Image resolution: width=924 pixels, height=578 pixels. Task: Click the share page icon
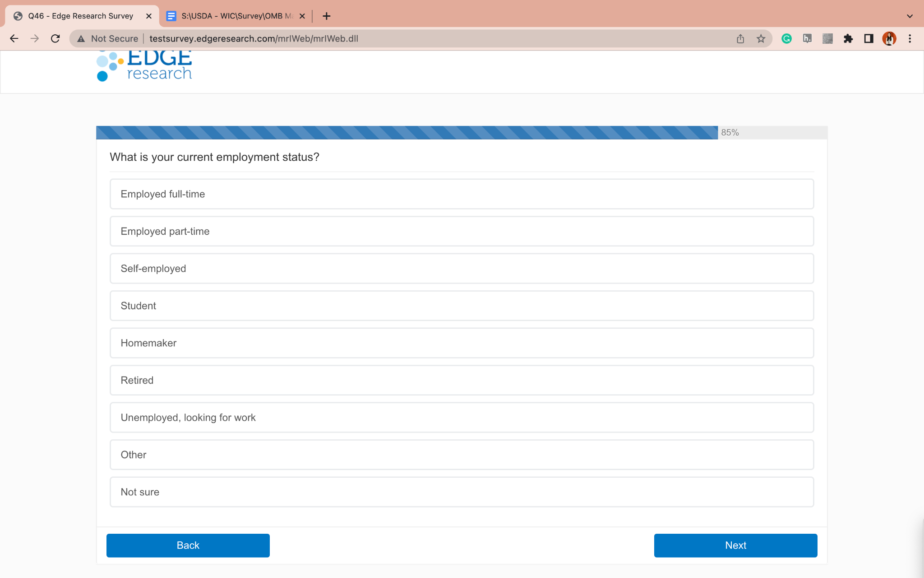(740, 38)
